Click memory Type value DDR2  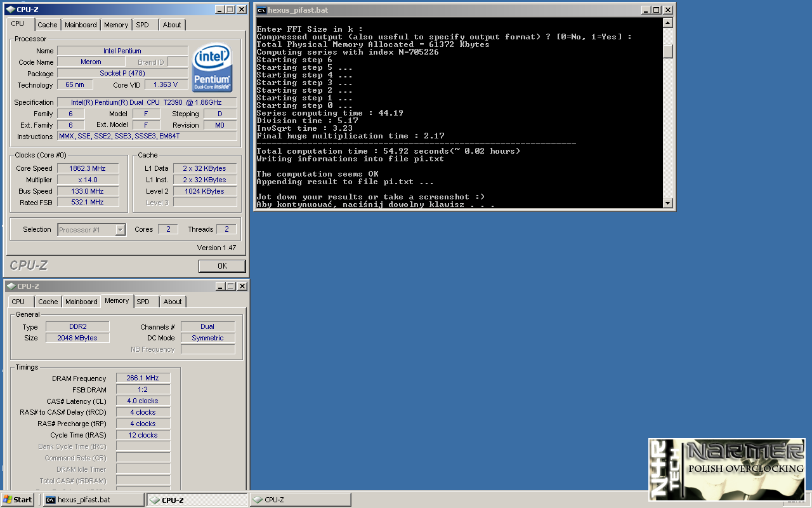77,326
